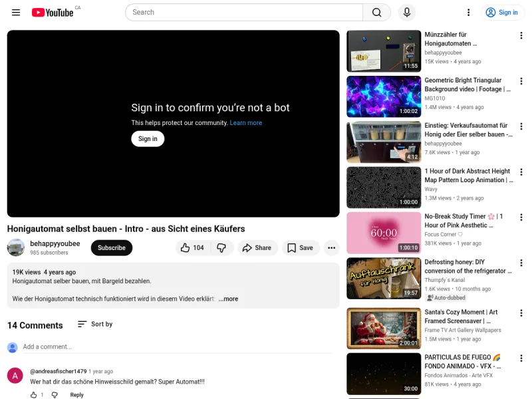532x399 pixels.
Task: Expand the description with ...more
Action: coord(228,299)
